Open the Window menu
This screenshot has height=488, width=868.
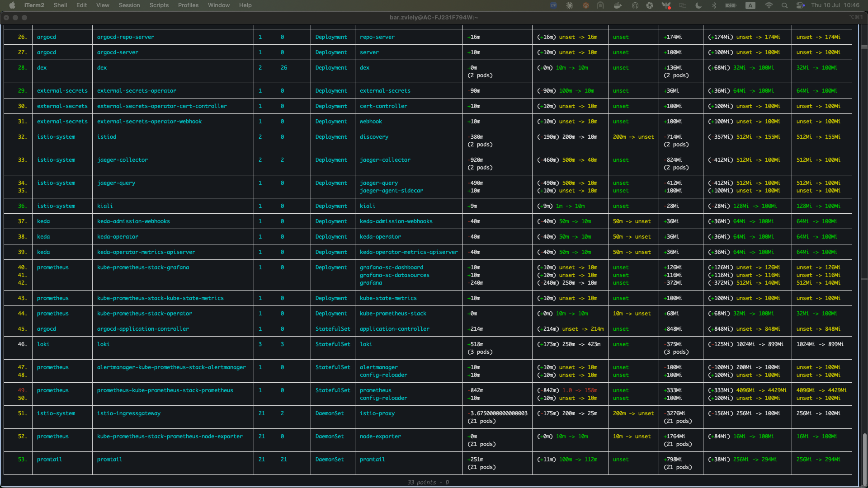(x=219, y=5)
